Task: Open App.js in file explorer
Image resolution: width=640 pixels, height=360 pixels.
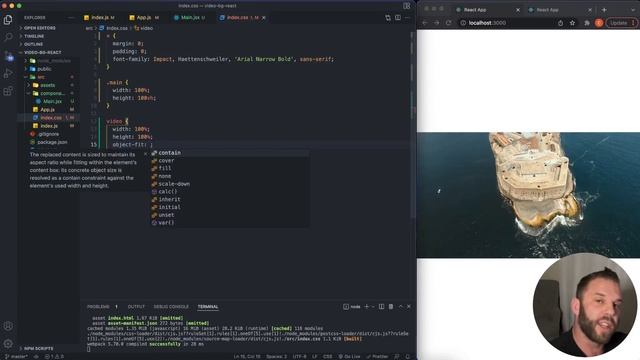Action: click(x=47, y=109)
